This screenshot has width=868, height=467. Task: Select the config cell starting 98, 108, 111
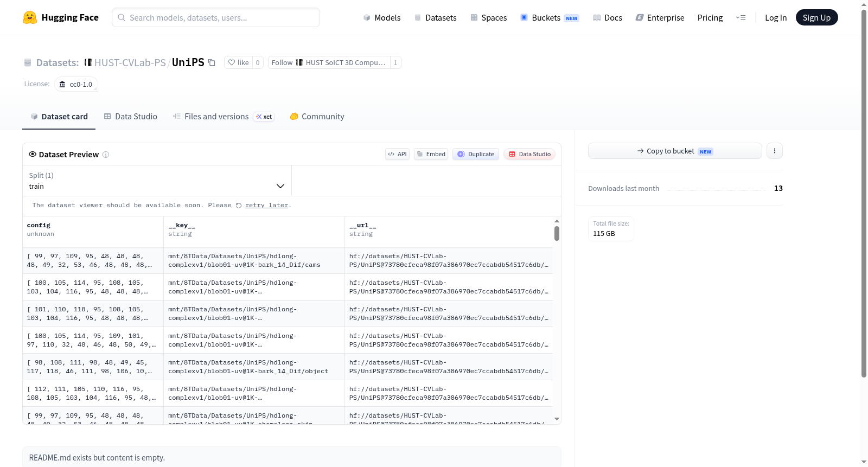(x=93, y=367)
